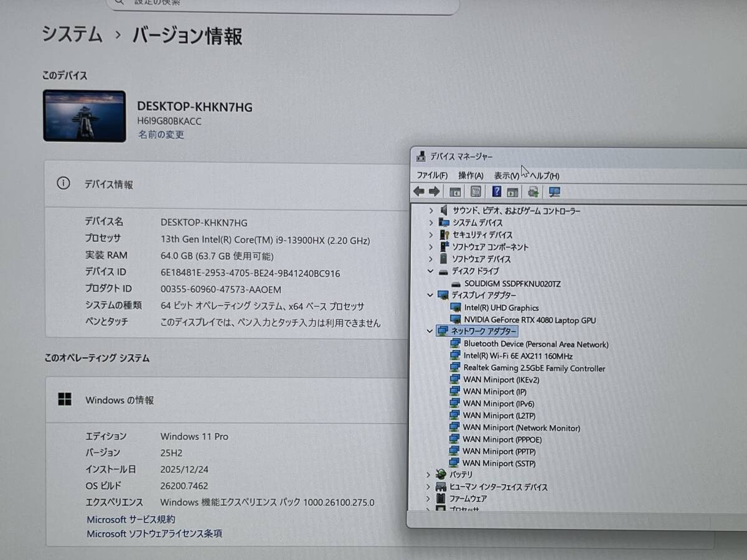Expand the バッテリ tree node
Screen dimensions: 747x560
coord(428,475)
